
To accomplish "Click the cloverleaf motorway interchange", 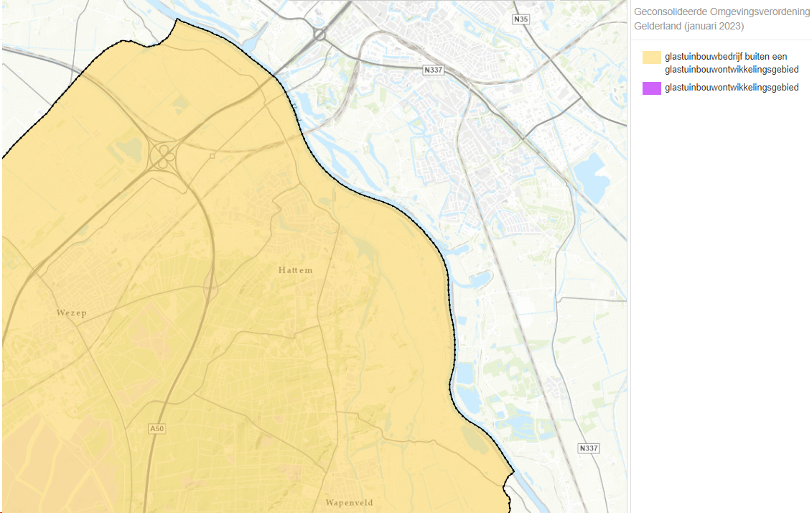I will pos(164,154).
